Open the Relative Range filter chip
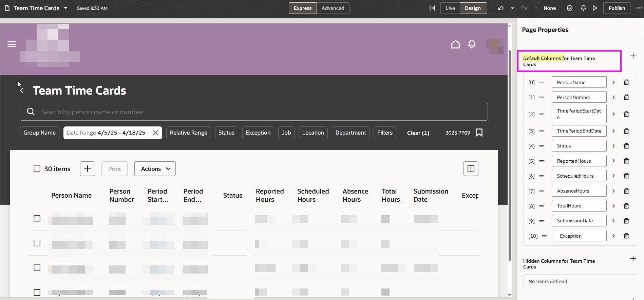This screenshot has height=300, width=644. click(189, 133)
